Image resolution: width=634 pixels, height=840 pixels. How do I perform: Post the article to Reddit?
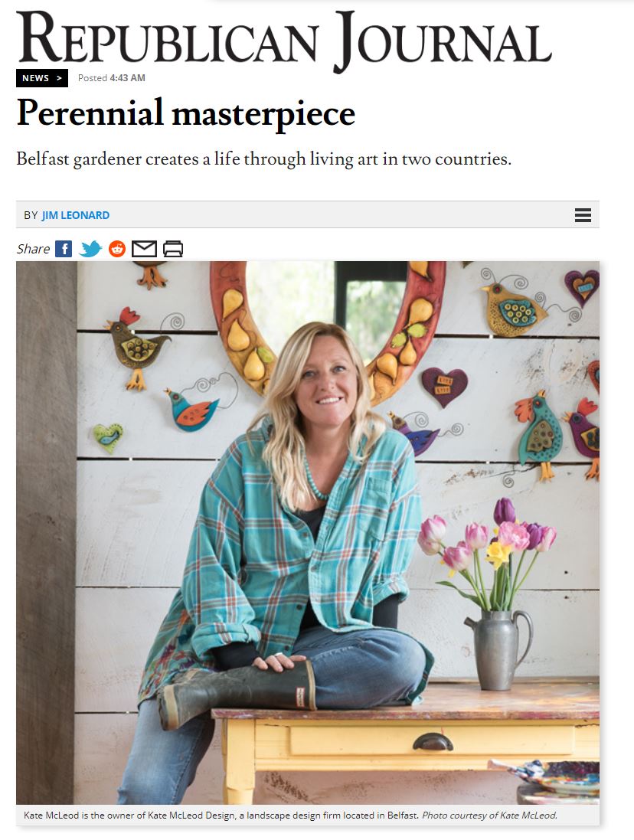click(x=117, y=249)
